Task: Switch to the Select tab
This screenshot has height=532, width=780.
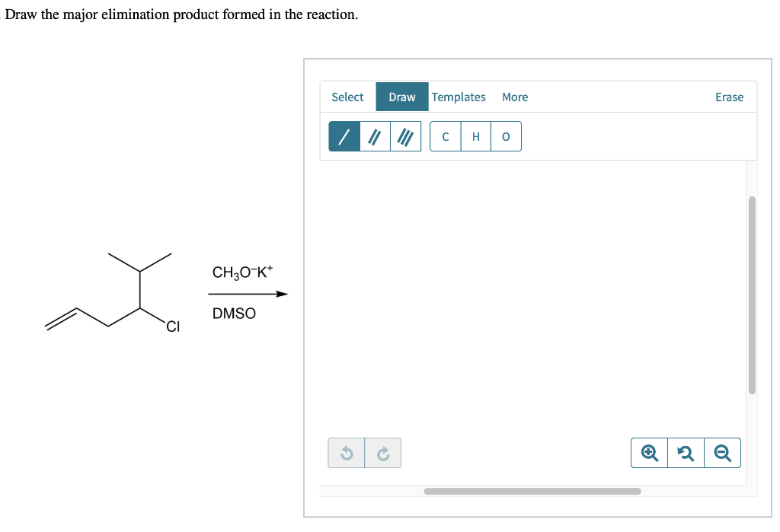Action: (347, 97)
